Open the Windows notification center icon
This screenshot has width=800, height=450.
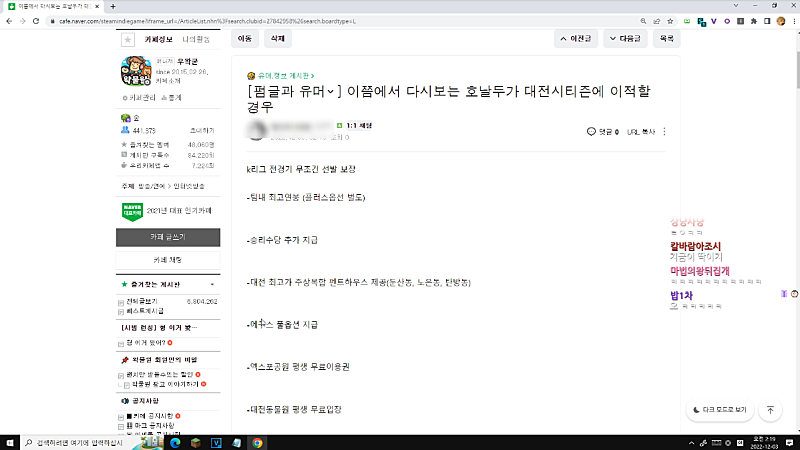pyautogui.click(x=789, y=443)
